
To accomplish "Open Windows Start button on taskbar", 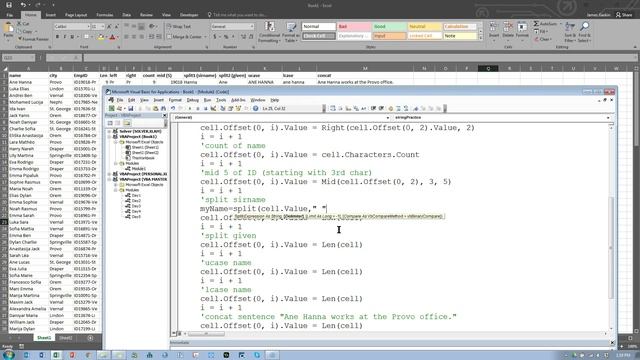I will point(8,355).
